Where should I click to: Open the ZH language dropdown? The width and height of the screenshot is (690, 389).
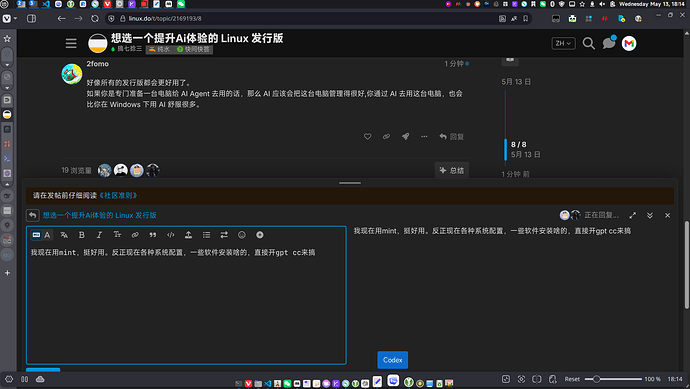[563, 43]
